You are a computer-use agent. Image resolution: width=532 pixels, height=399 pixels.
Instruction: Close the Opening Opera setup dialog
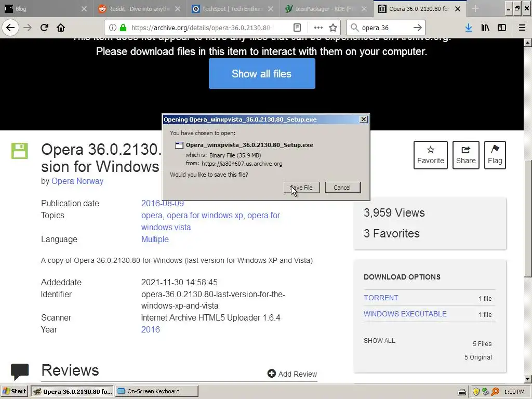[x=363, y=119]
